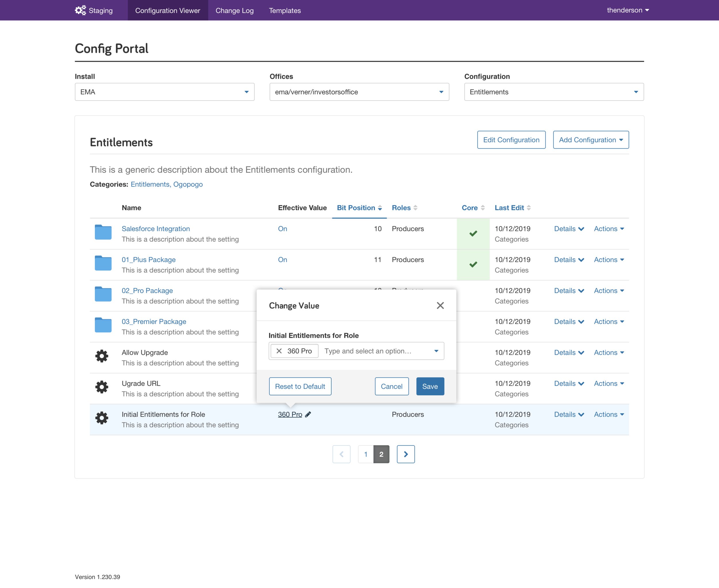Image resolution: width=719 pixels, height=588 pixels.
Task: Sort by Core column
Action: click(473, 208)
